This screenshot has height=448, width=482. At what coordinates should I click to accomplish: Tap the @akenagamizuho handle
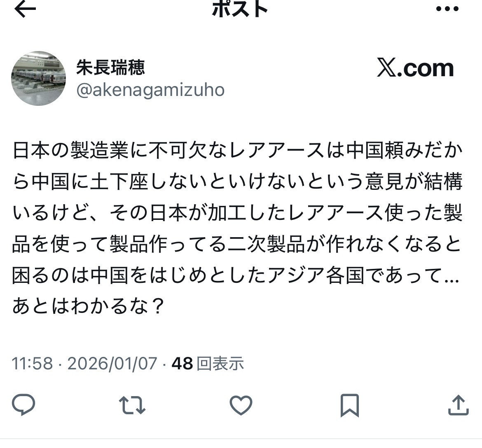pos(150,90)
